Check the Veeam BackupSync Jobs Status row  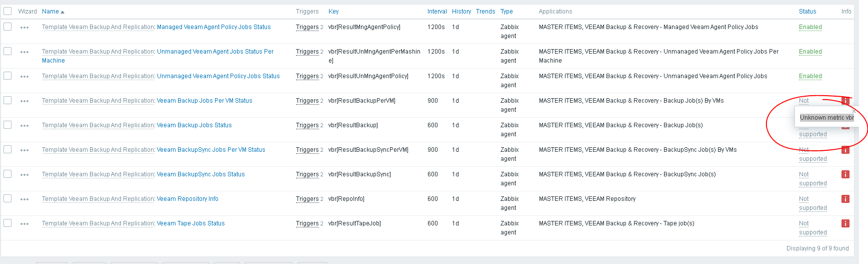point(7,174)
